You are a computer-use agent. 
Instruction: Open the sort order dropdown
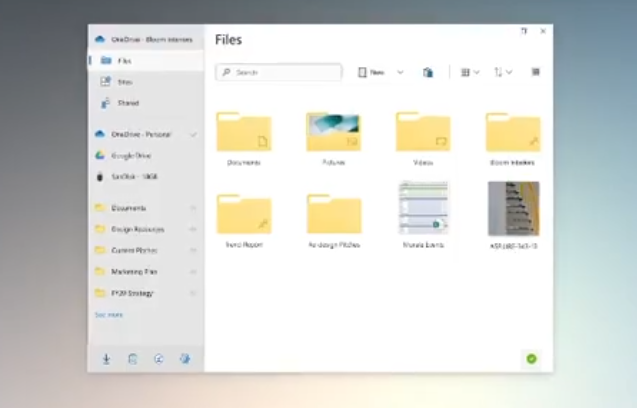tap(503, 72)
